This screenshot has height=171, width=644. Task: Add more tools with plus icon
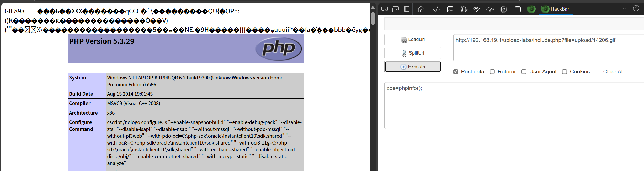point(579,9)
